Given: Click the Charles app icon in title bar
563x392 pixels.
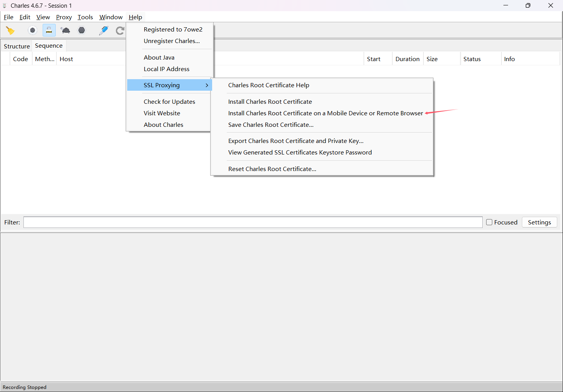Looking at the screenshot, I should 5,6.
